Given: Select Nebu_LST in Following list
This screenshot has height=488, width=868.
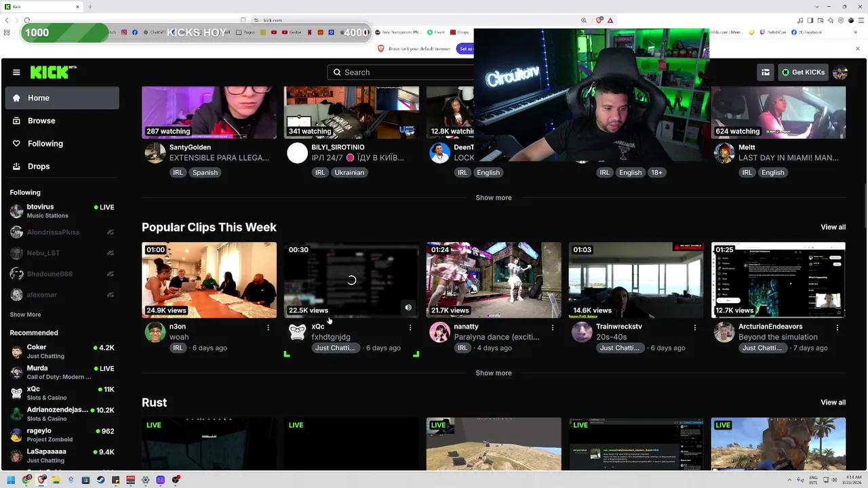Looking at the screenshot, I should coord(62,253).
